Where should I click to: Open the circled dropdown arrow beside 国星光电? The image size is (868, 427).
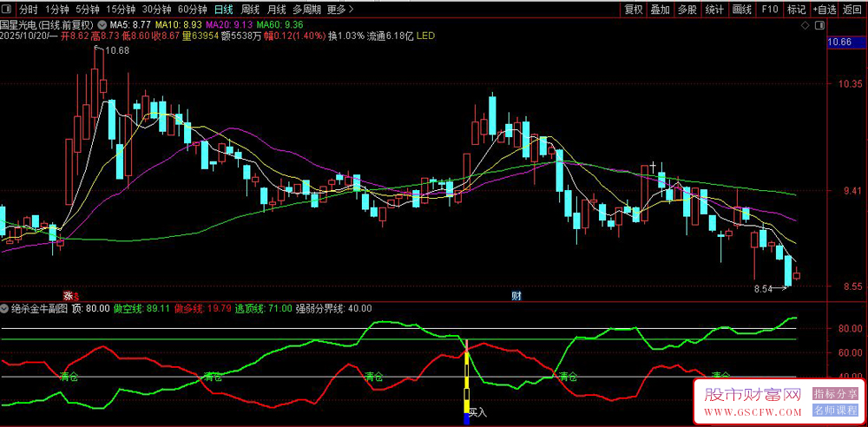coord(104,25)
